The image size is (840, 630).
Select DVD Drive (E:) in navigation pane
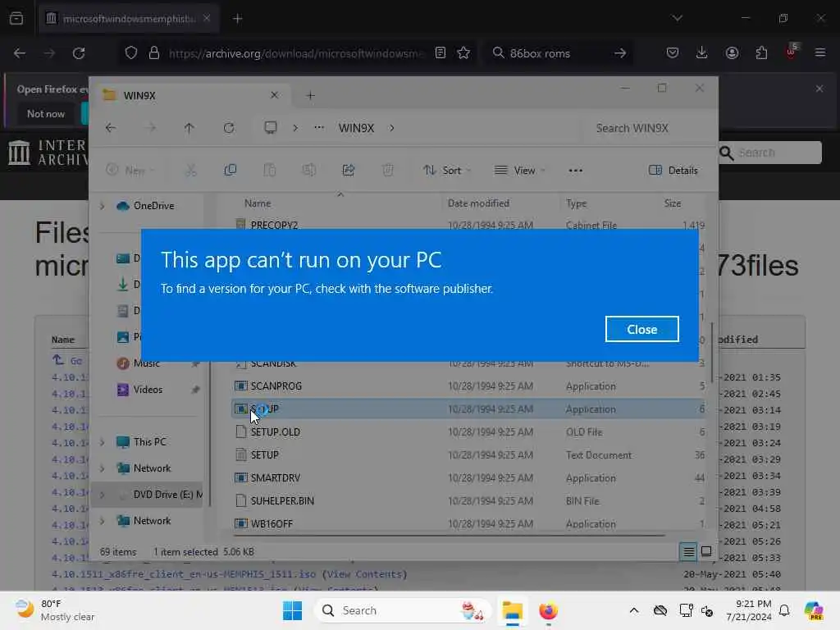click(167, 495)
